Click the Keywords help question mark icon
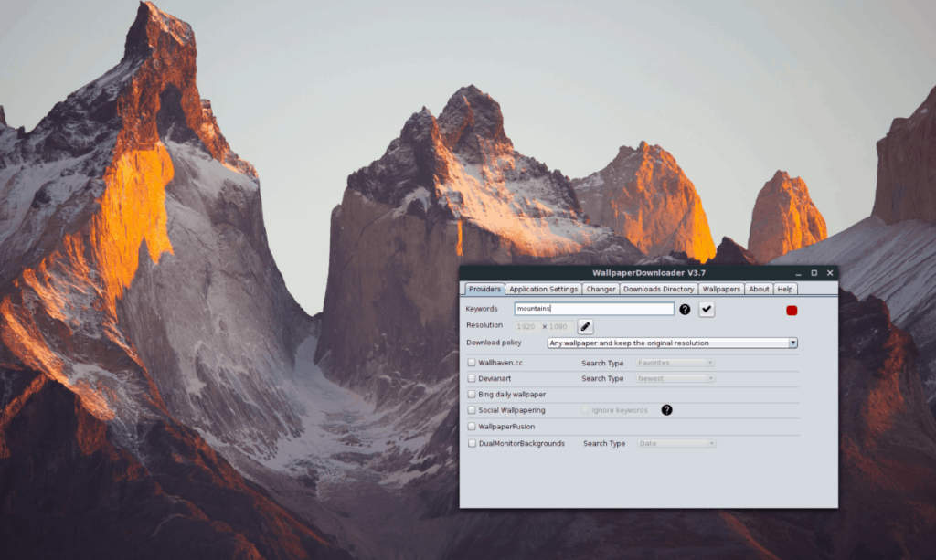The image size is (936, 560). pos(685,309)
